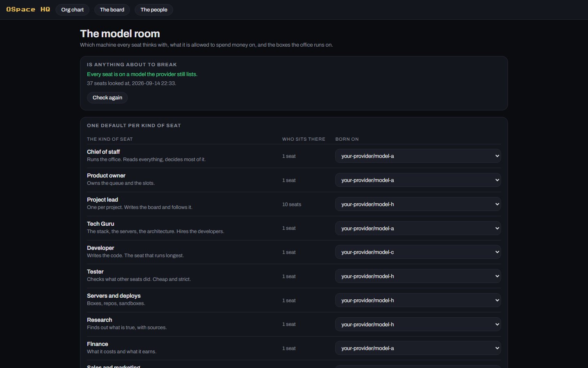Open the Chief of staff model dropdown

(x=418, y=156)
